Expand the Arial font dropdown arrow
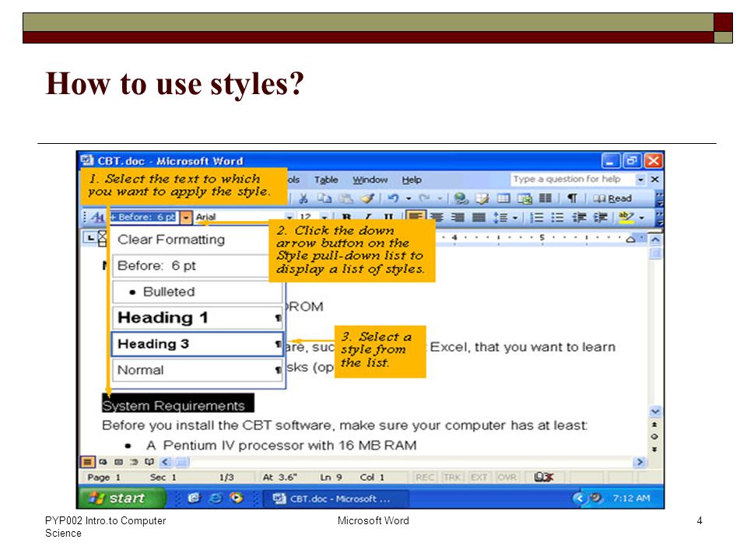The width and height of the screenshot is (747, 560). pos(289,218)
